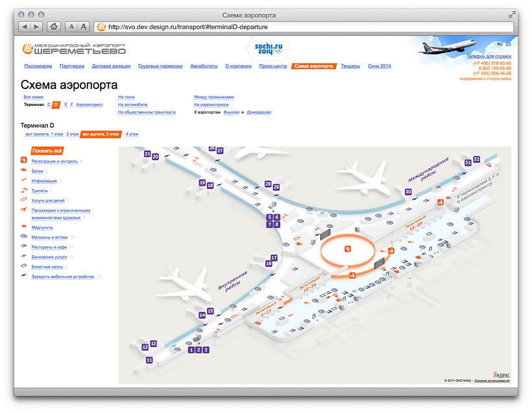Filter map by Банковские услуги link
Viewport: 532px width, 413px height.
(x=49, y=257)
